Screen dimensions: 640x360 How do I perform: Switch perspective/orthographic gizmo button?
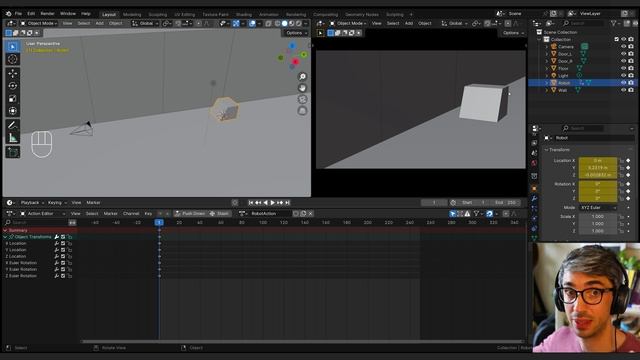tap(302, 111)
